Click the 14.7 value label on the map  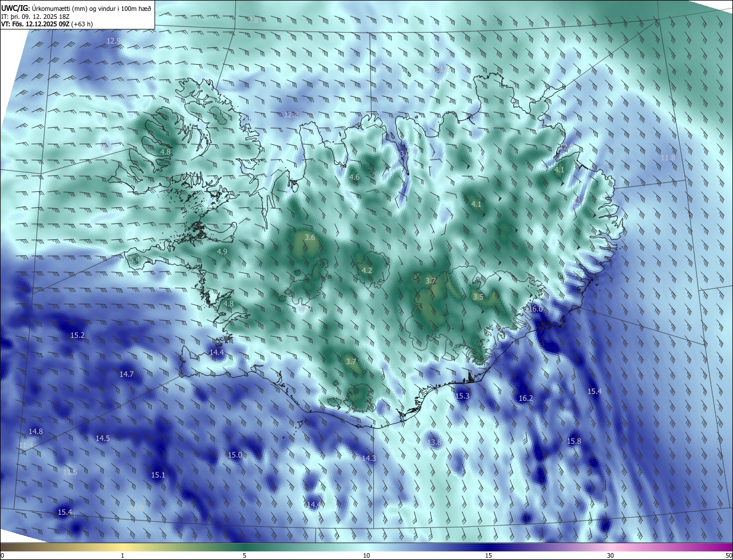point(127,374)
